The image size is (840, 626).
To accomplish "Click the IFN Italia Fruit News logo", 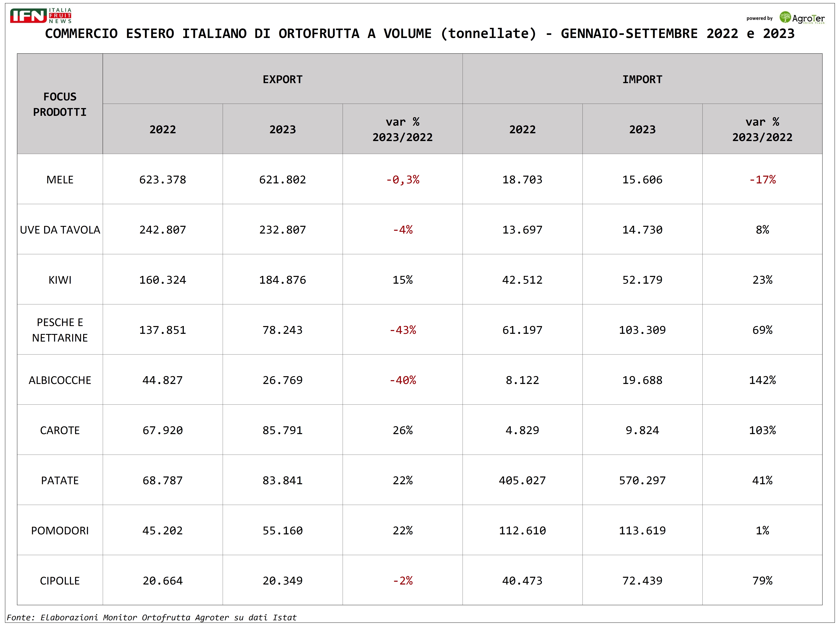I will [x=41, y=16].
